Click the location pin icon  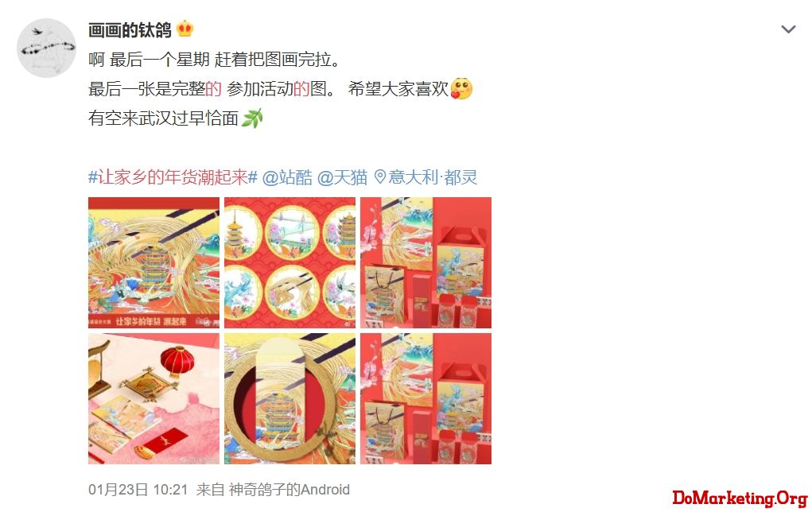(380, 177)
